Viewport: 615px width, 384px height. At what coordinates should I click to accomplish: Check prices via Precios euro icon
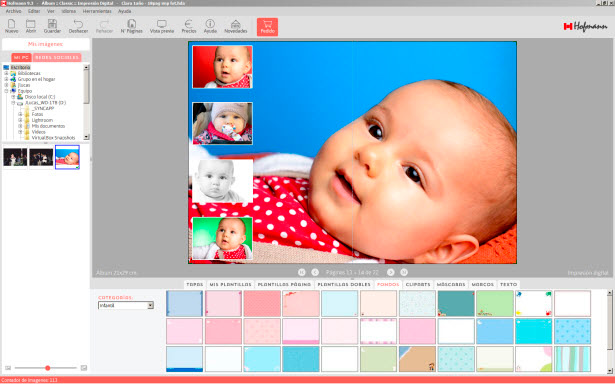(189, 26)
